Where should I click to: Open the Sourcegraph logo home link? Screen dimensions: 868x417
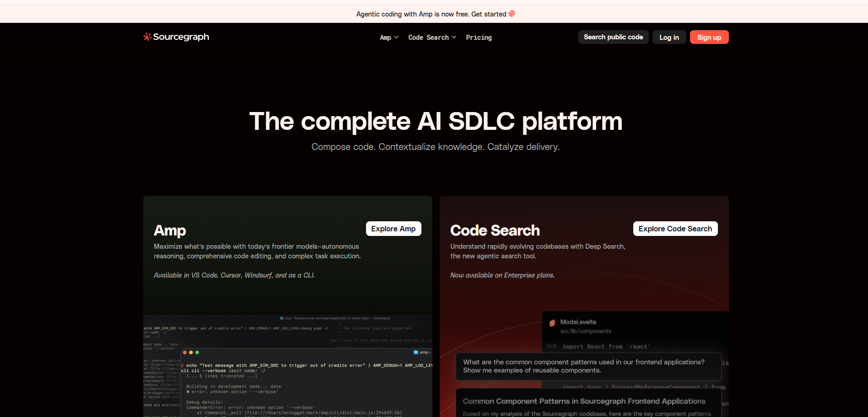coord(176,37)
